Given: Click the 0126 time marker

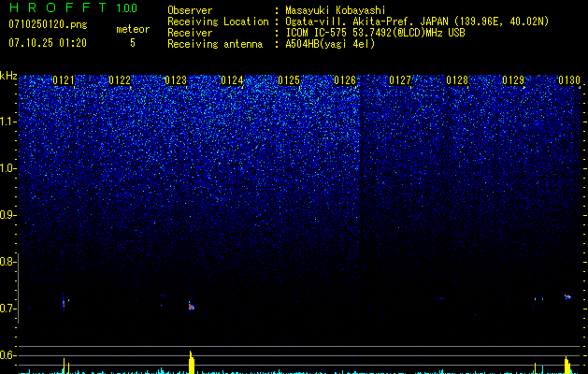Looking at the screenshot, I should (x=345, y=80).
